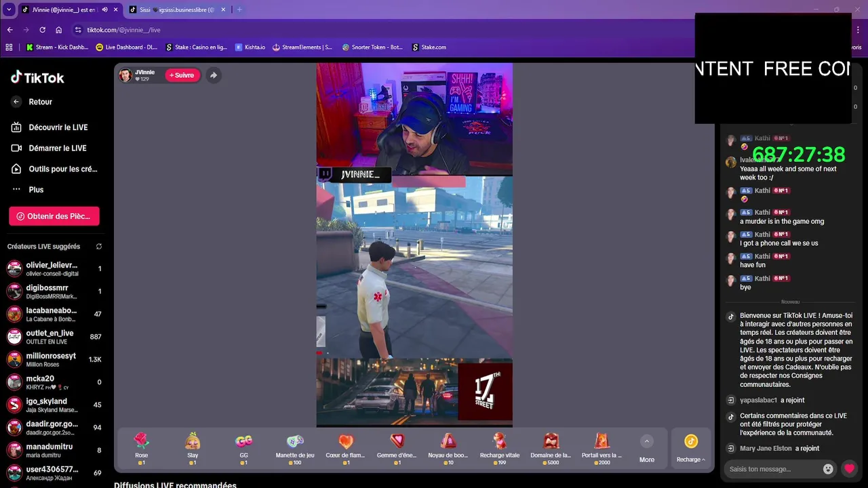
Task: Send the GG gift
Action: [243, 448]
